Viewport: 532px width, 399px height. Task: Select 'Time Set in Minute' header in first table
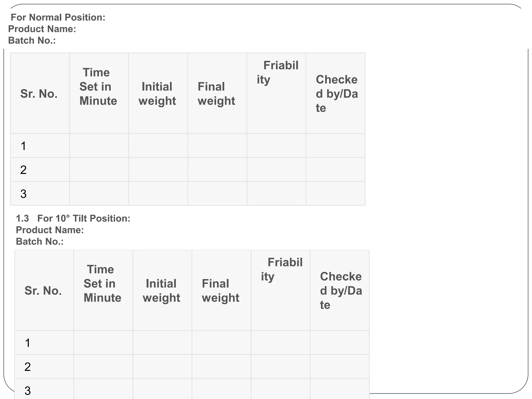click(x=99, y=93)
